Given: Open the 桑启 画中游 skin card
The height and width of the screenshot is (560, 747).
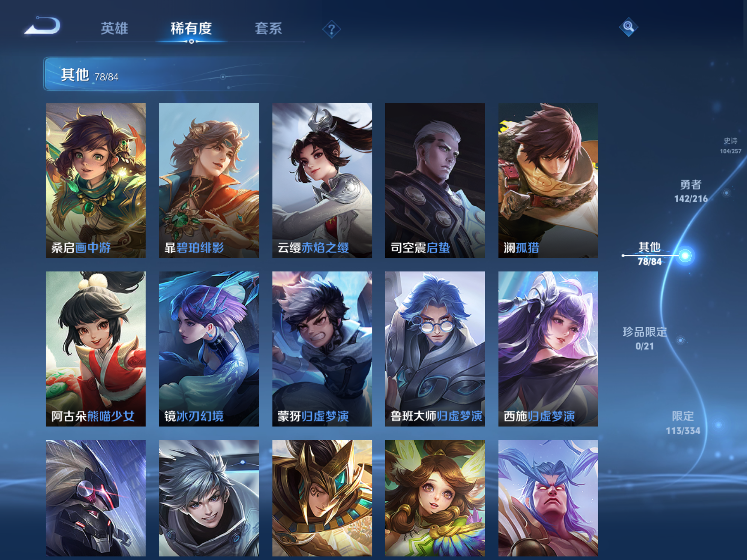Looking at the screenshot, I should click(x=96, y=180).
